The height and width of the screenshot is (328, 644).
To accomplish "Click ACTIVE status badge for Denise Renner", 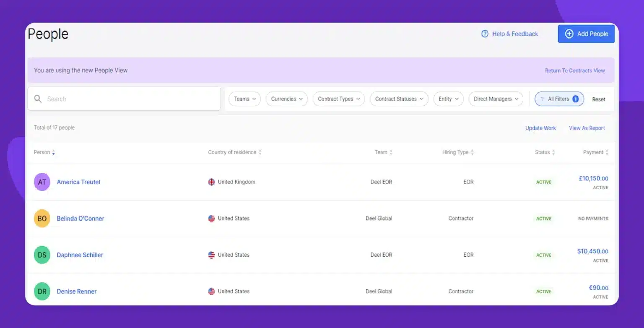I will [x=544, y=292].
